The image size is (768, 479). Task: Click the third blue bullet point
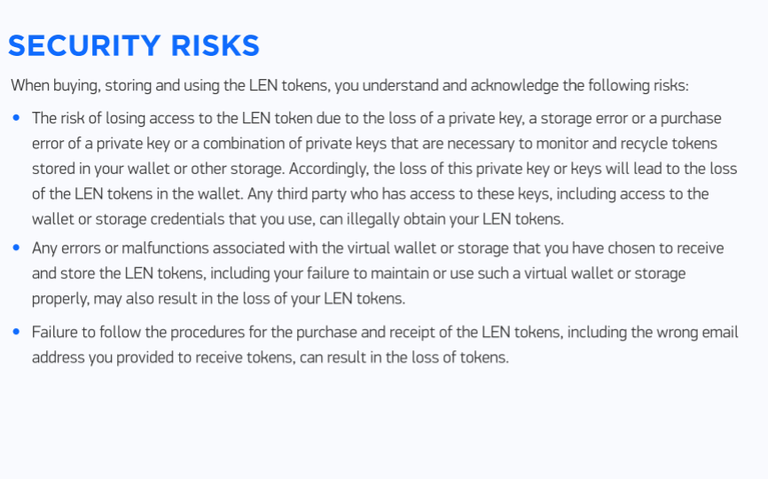[x=16, y=332]
